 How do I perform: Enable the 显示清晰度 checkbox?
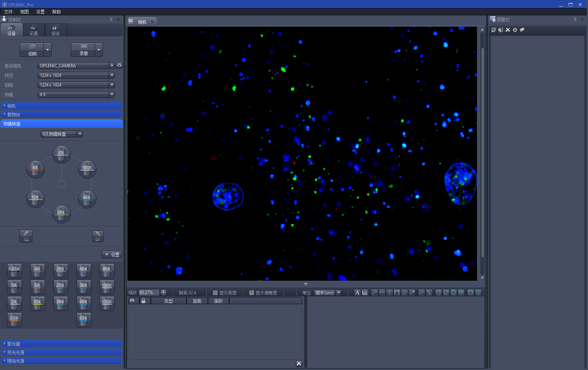[x=251, y=293]
